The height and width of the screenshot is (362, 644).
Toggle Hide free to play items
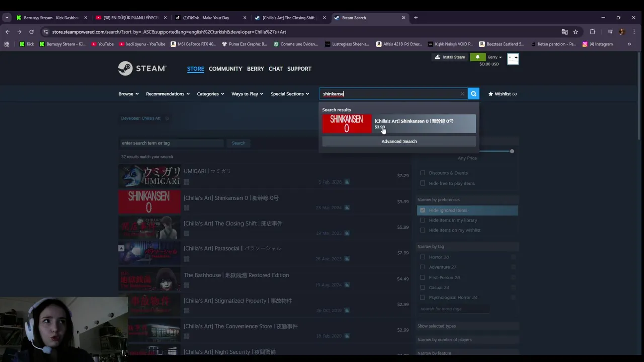click(422, 183)
